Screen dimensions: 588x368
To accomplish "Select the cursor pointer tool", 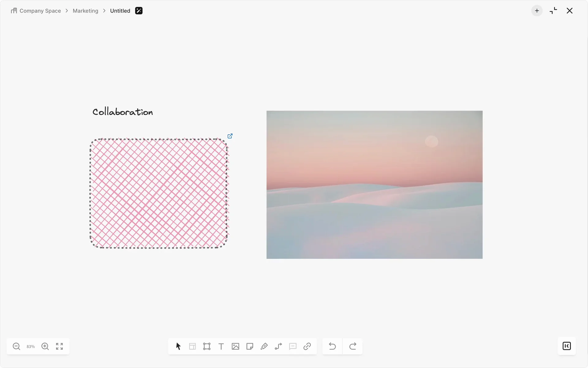I will (178, 346).
